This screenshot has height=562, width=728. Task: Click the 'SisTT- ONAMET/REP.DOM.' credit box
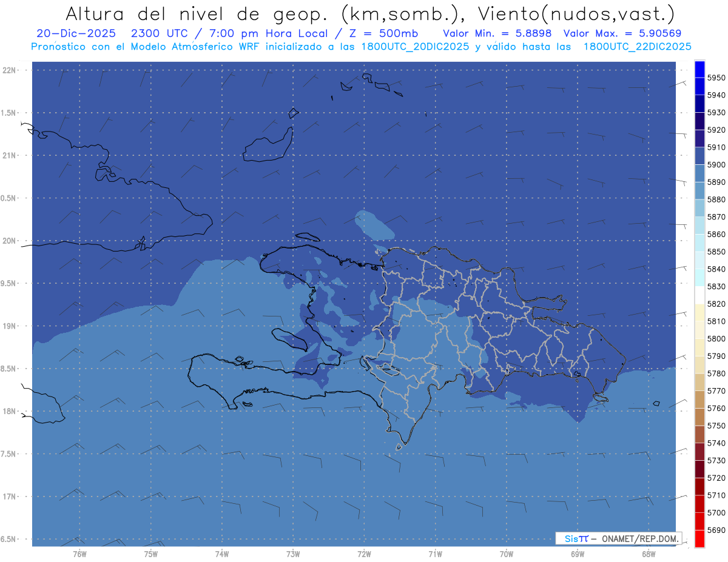pos(618,538)
